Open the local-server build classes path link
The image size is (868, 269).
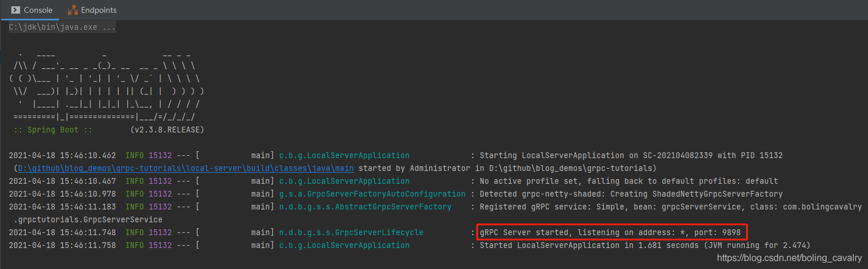(186, 169)
